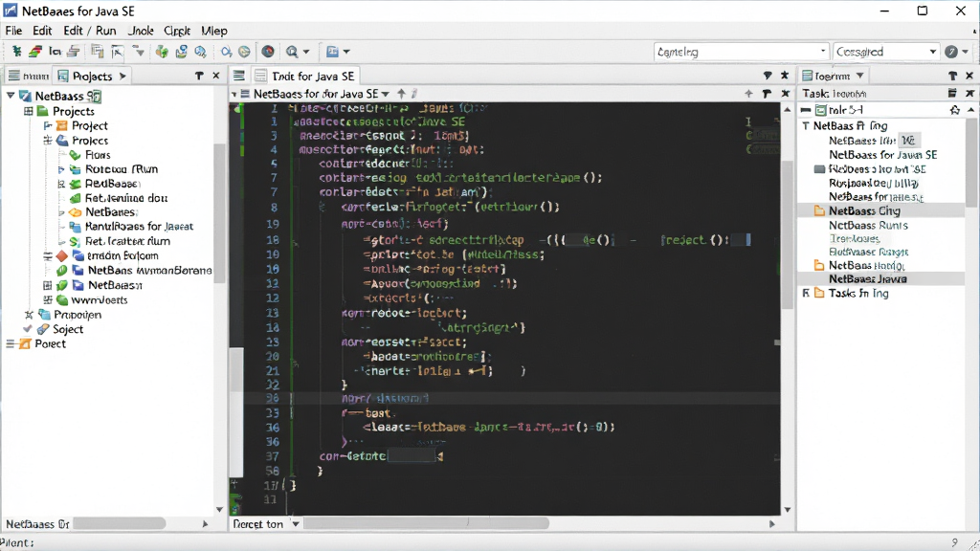Toggle the pin icon on the editor tab bar

point(768,76)
